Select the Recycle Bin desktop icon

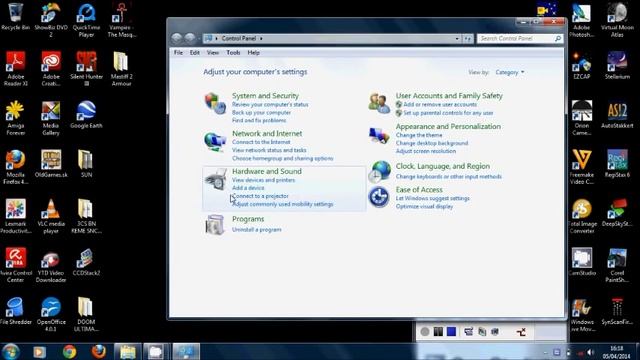coord(16,16)
